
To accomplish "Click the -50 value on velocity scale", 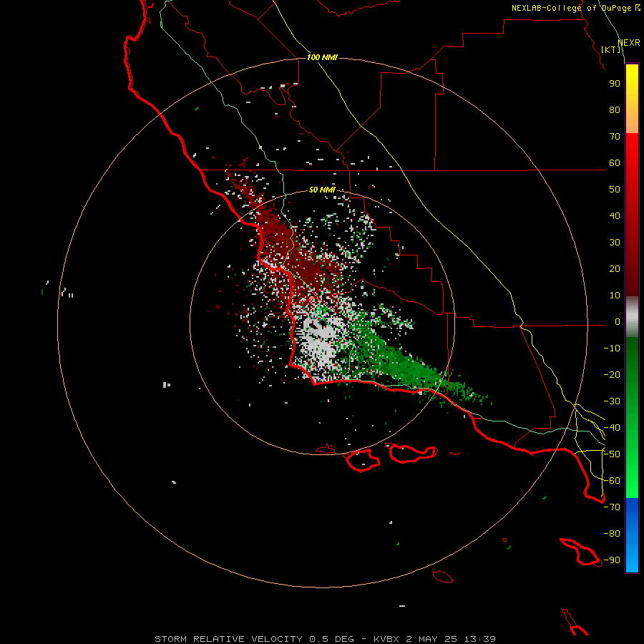I will (x=612, y=454).
